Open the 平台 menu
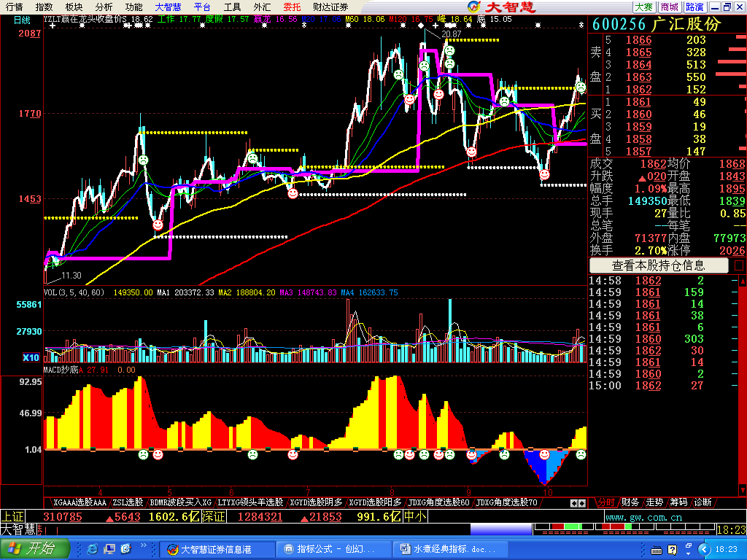The image size is (747, 560). [203, 7]
